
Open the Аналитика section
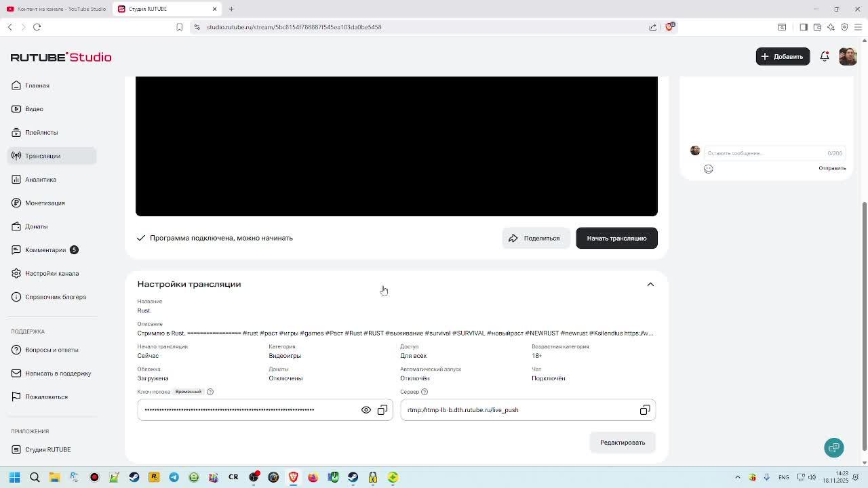click(x=41, y=180)
